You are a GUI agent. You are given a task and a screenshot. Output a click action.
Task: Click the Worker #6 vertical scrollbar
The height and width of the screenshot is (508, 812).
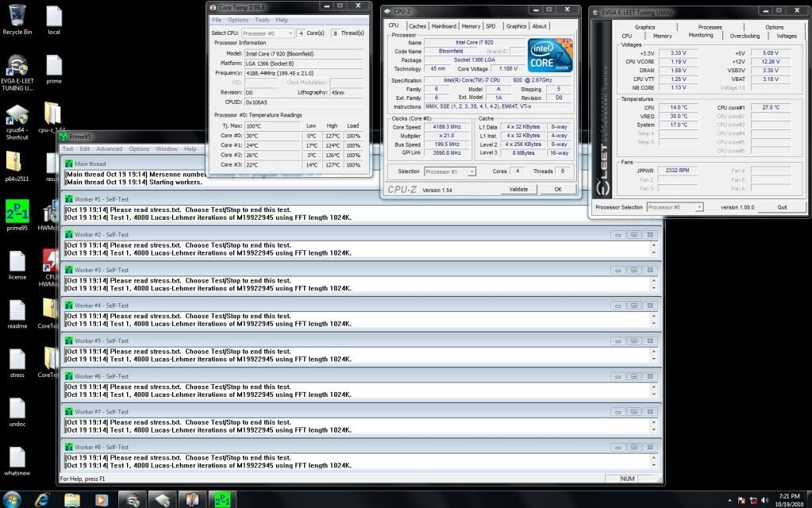[x=653, y=391]
